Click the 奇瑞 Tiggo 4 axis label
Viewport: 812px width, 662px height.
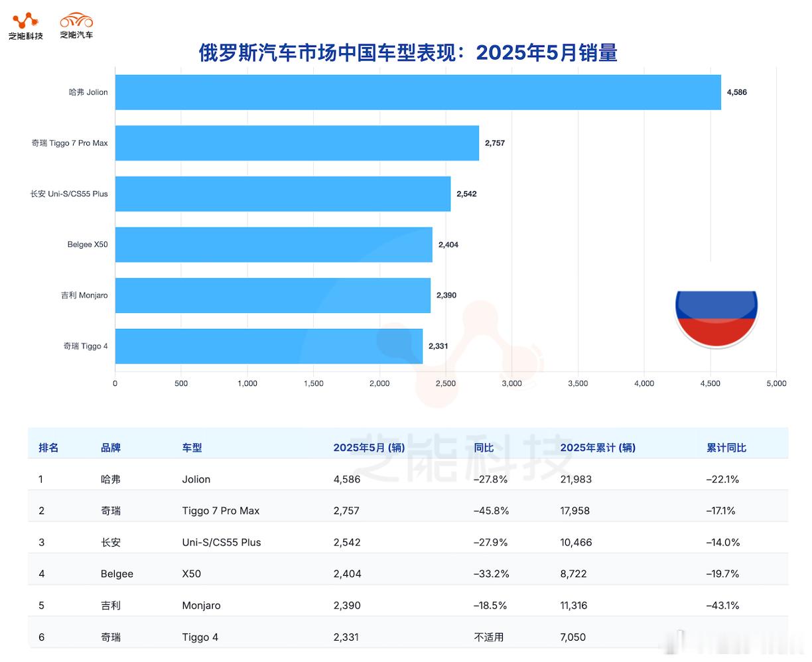click(x=86, y=346)
